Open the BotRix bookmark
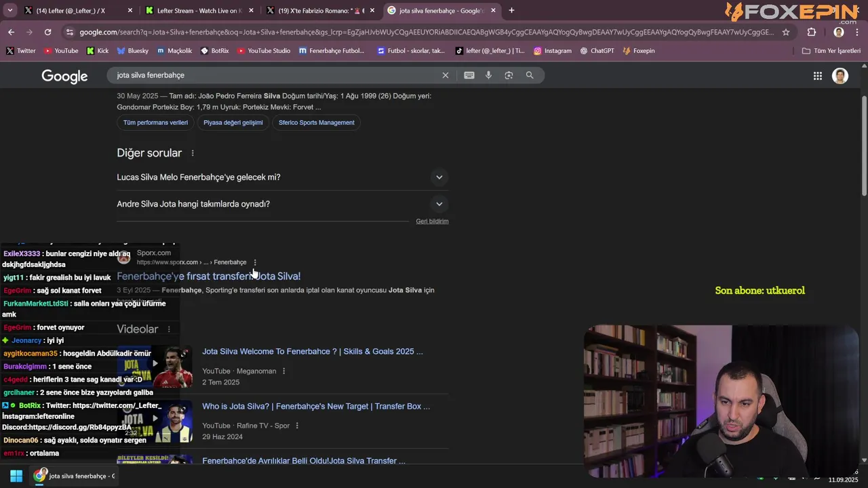This screenshot has width=868, height=488. point(214,50)
